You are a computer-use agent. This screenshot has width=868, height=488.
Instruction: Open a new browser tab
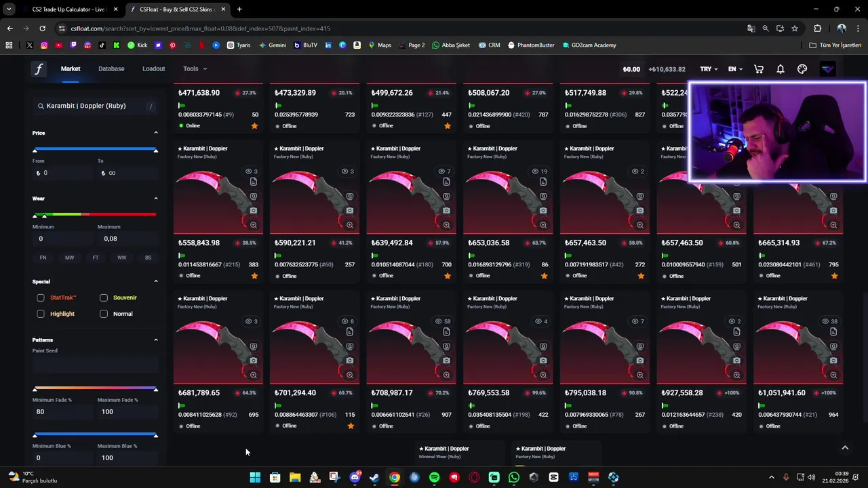(x=239, y=9)
